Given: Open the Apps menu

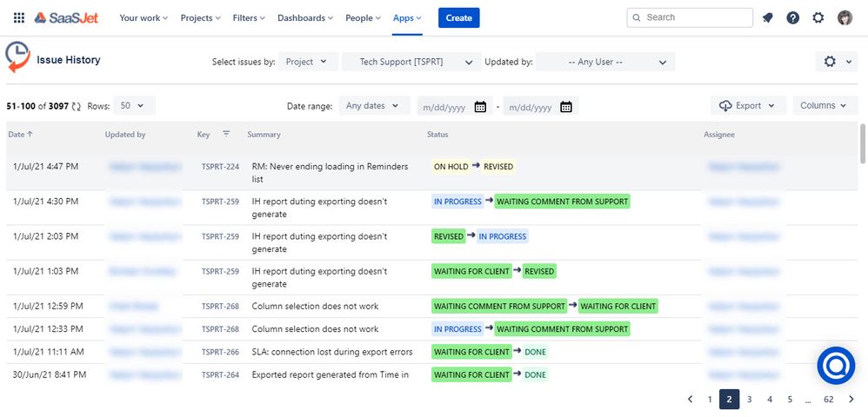Looking at the screenshot, I should [407, 17].
